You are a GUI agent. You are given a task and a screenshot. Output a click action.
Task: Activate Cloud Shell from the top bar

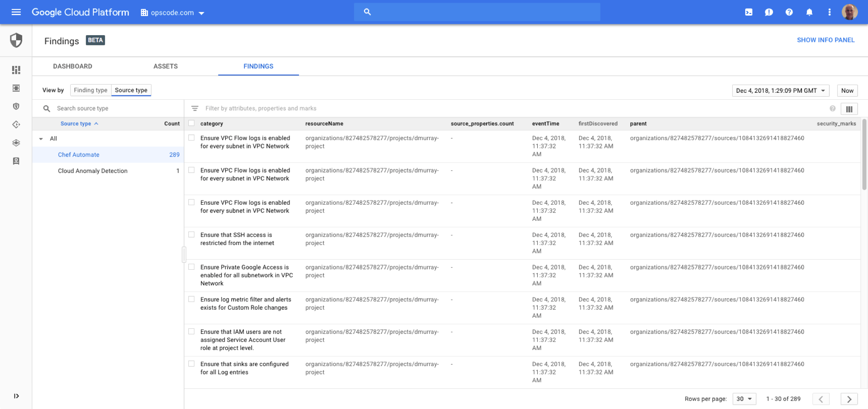coord(749,12)
